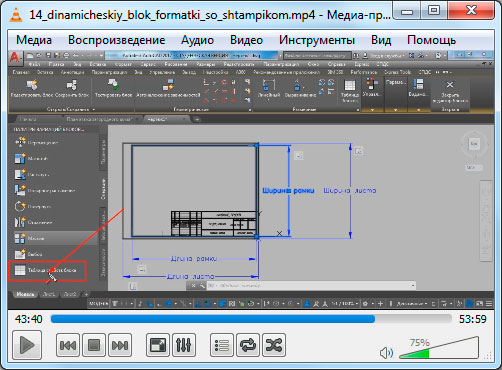502x370 pixels.
Task: Toggle random shuffle playback
Action: [274, 345]
